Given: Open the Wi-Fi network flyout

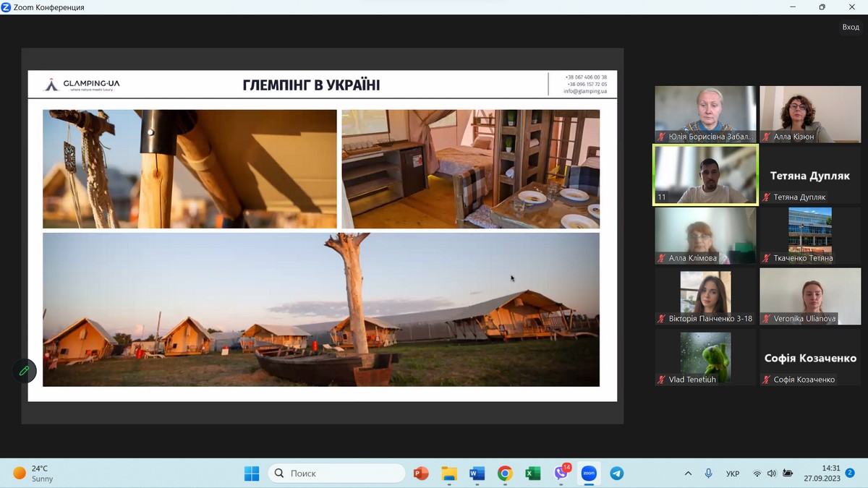Looking at the screenshot, I should pyautogui.click(x=757, y=474).
